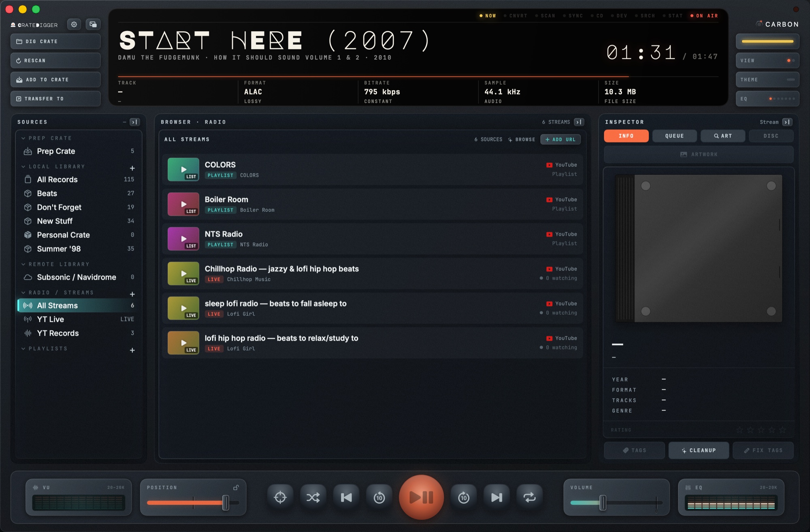
Task: Click YouTube icon on COLORS row
Action: tap(549, 165)
